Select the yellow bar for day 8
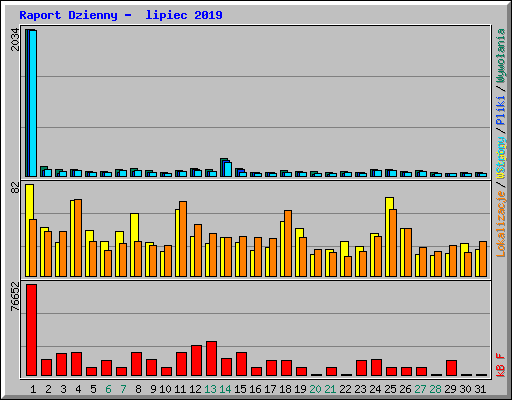 coord(133,245)
